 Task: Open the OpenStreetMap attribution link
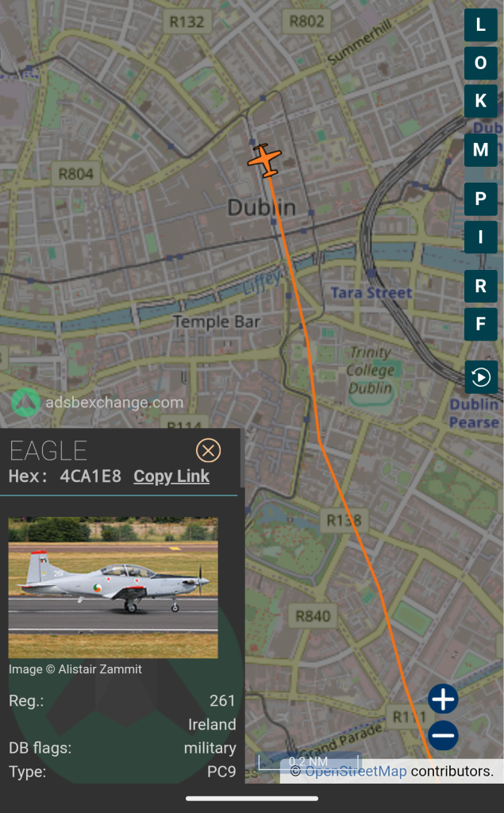[x=356, y=771]
